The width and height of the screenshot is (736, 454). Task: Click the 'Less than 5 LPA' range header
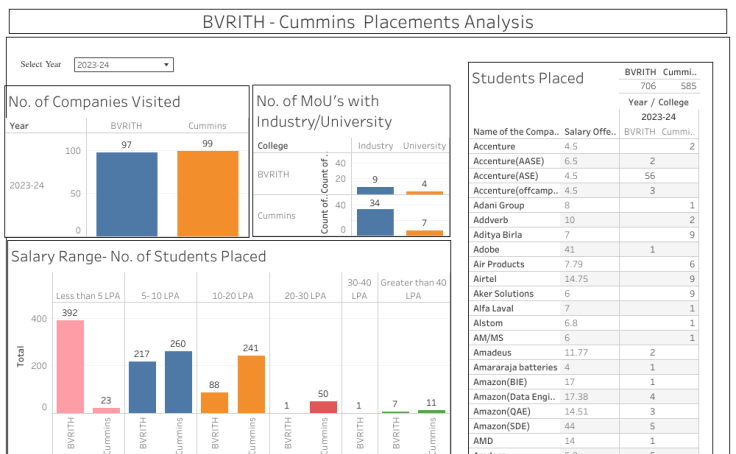pos(88,296)
